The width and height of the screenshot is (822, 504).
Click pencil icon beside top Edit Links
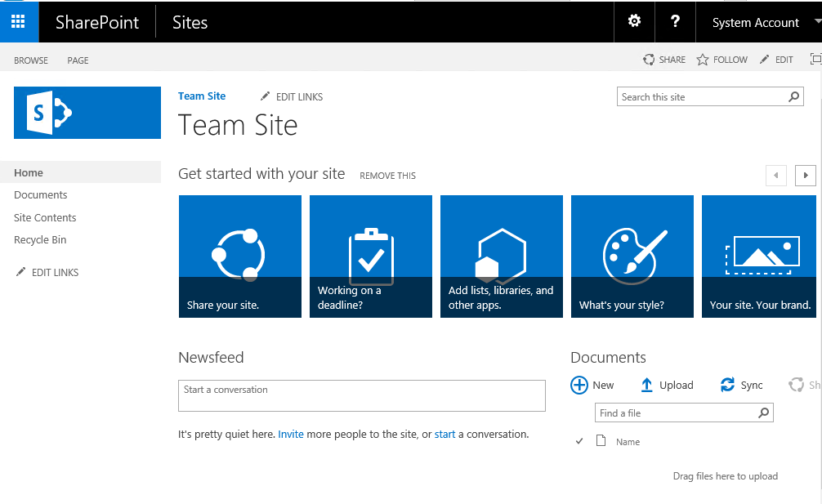click(266, 96)
